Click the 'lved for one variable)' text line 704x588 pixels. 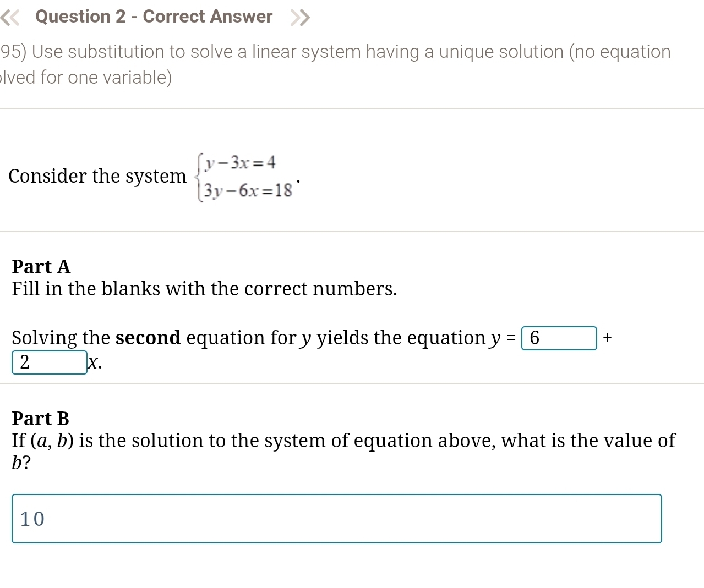click(x=86, y=78)
